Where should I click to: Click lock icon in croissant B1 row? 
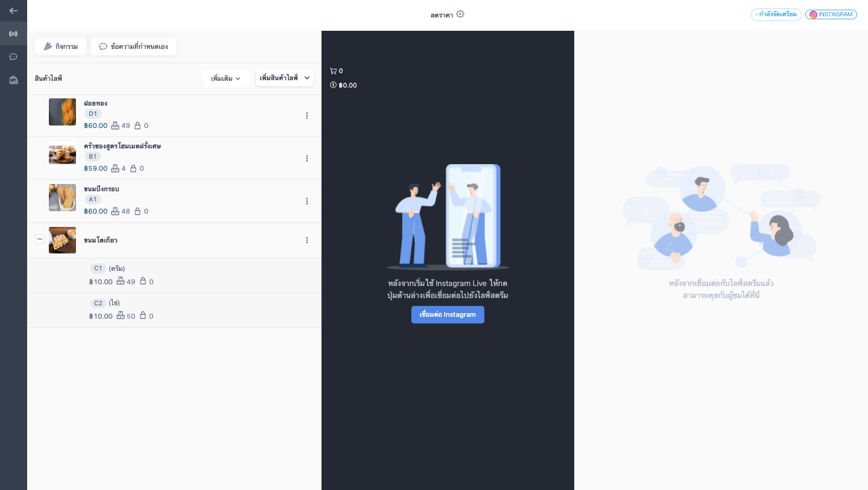click(133, 168)
